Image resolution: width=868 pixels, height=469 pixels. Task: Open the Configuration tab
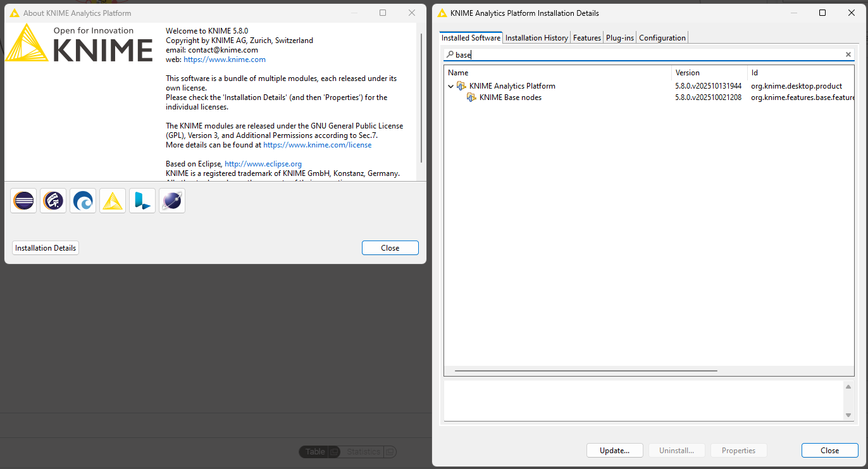662,38
